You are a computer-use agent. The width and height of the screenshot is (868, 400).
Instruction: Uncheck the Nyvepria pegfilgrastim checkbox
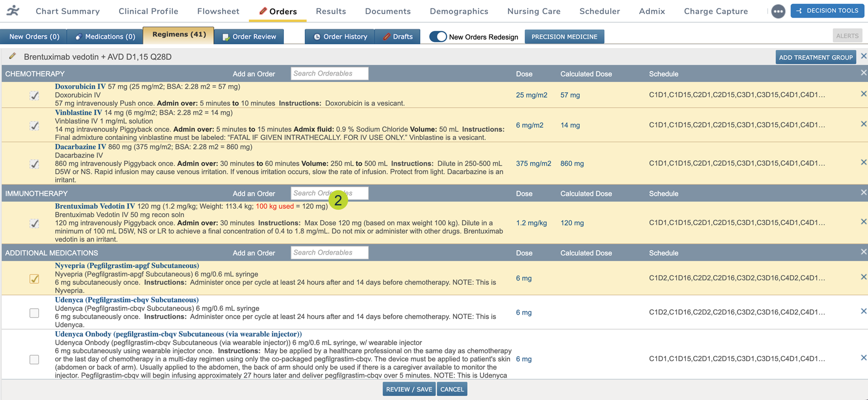pyautogui.click(x=34, y=279)
